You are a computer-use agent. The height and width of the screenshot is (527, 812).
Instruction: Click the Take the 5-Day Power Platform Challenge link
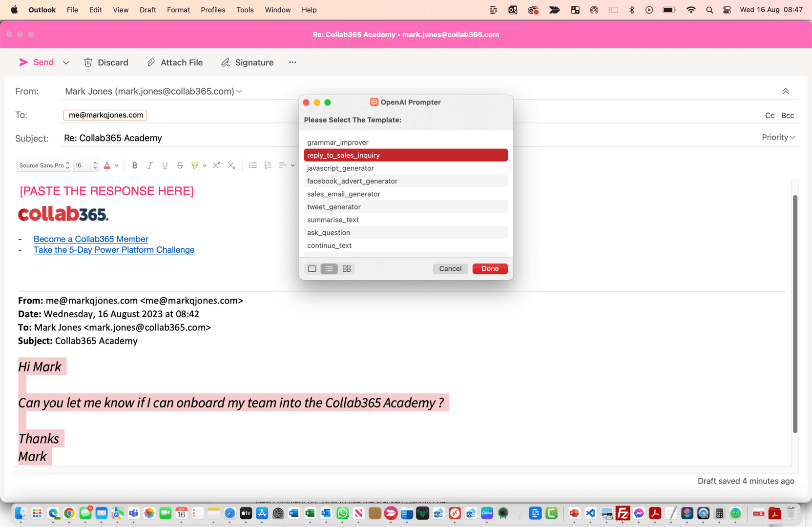point(113,250)
